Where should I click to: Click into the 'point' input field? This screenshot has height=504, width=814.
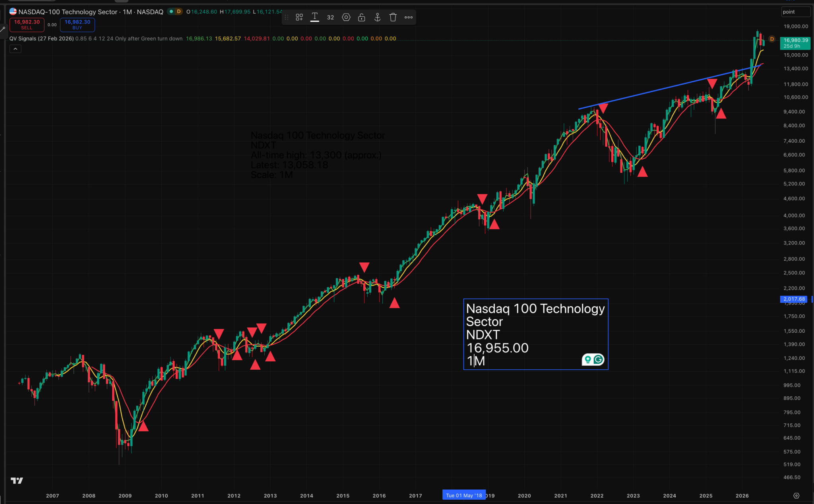pyautogui.click(x=796, y=12)
